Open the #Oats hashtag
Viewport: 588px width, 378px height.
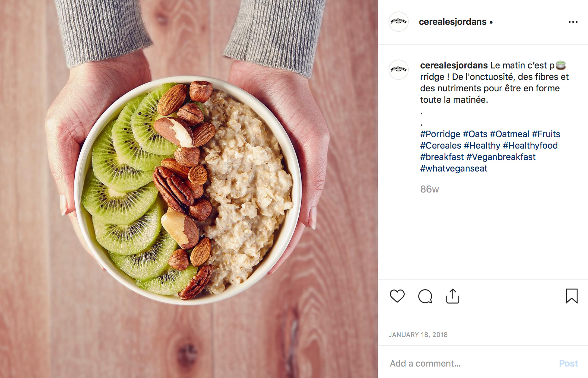[475, 134]
